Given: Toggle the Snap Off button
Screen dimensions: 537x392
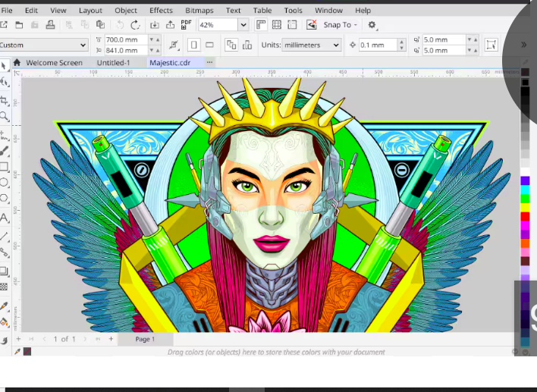Looking at the screenshot, I should pos(311,25).
